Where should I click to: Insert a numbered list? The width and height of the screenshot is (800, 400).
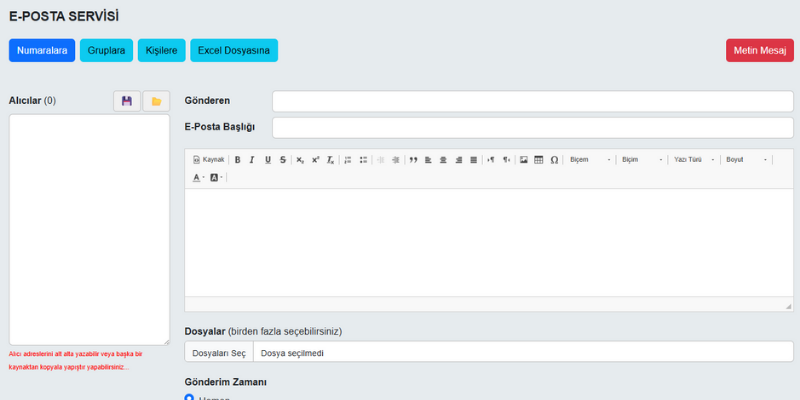(x=347, y=160)
